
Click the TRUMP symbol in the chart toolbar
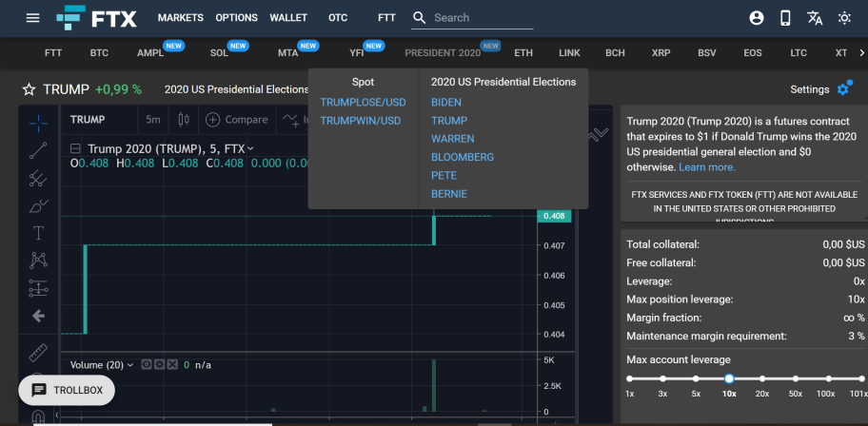click(x=88, y=119)
